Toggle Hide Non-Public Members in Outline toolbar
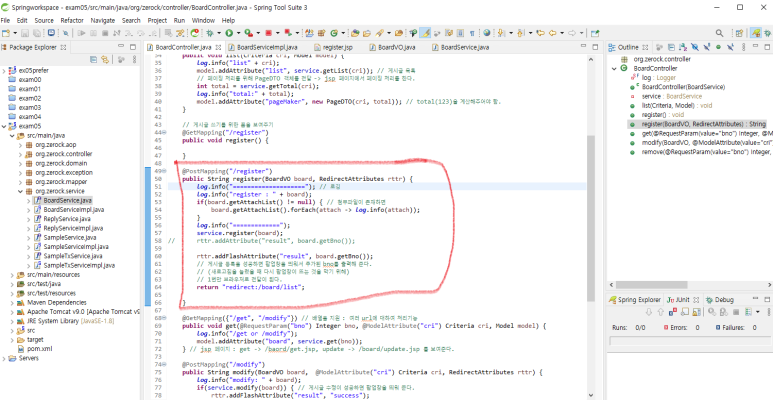 (x=718, y=47)
